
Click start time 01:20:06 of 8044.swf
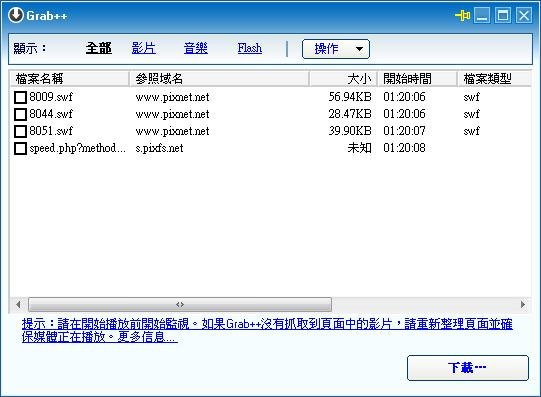404,114
